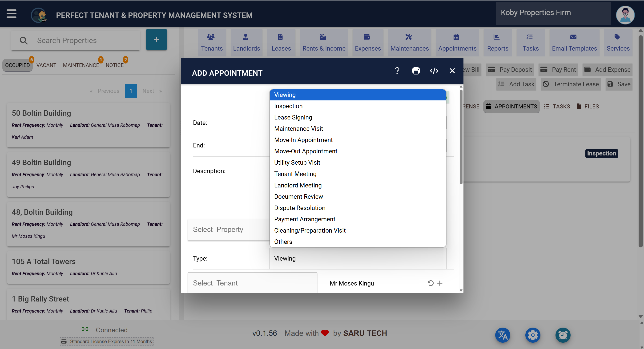Open the Services section
Image resolution: width=644 pixels, height=349 pixels.
coord(618,43)
